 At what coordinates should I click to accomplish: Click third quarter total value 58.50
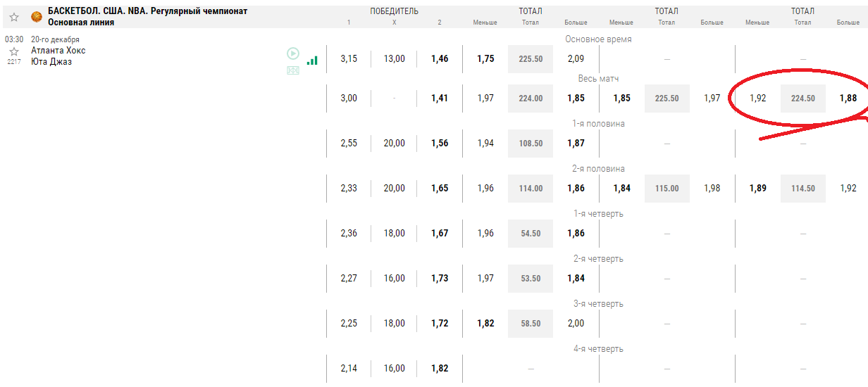(531, 324)
